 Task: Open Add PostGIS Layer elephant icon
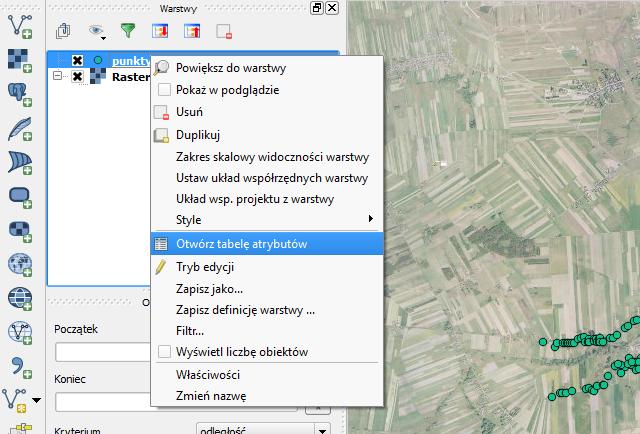click(20, 94)
